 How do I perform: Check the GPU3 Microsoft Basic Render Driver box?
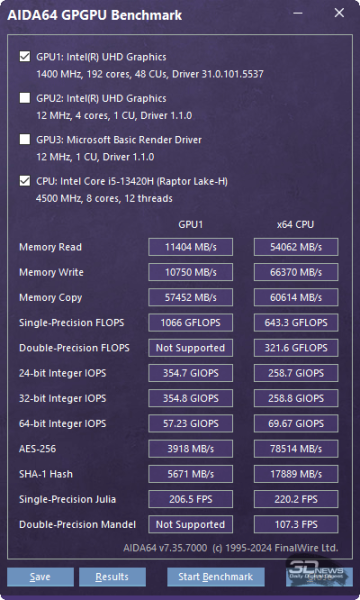click(x=25, y=139)
